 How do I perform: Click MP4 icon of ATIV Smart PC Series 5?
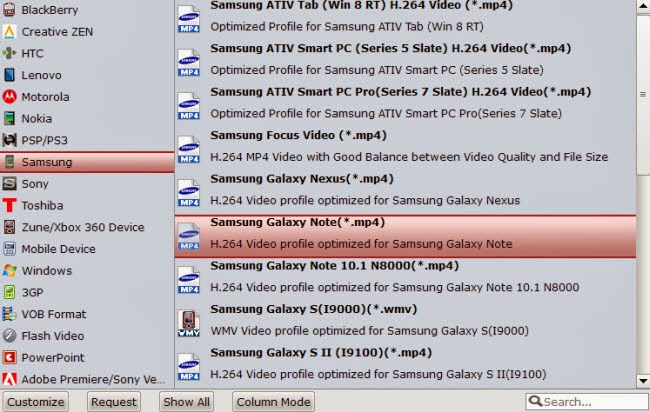point(189,63)
